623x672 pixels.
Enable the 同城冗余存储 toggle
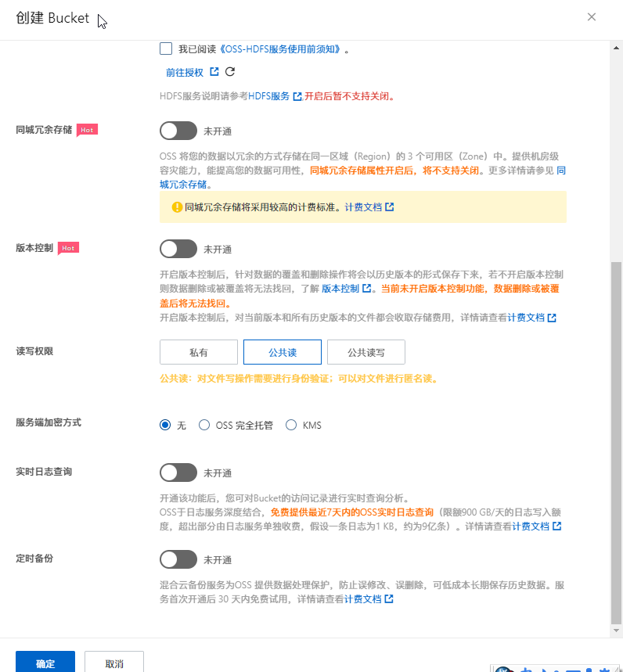(x=178, y=131)
